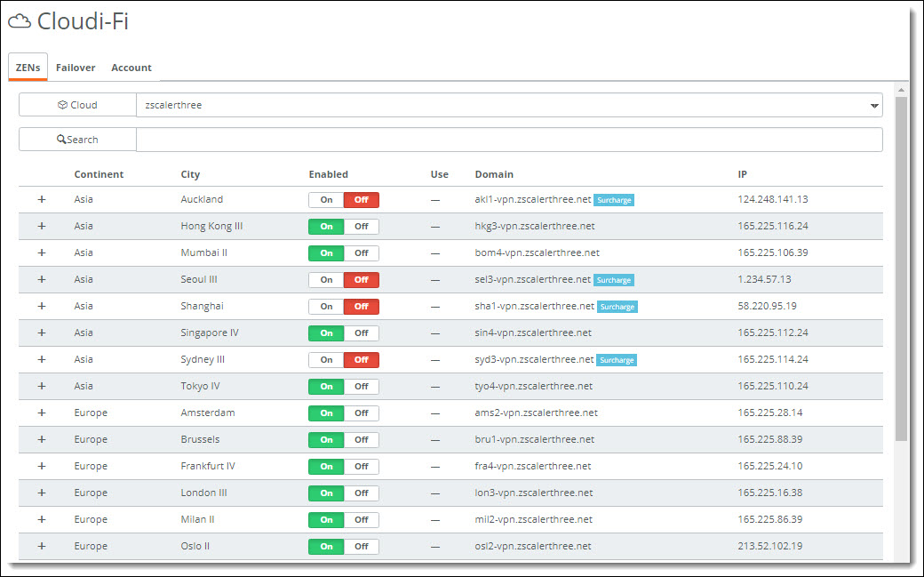Switch to the Failover tab
Viewport: 924px width, 577px height.
coord(76,68)
